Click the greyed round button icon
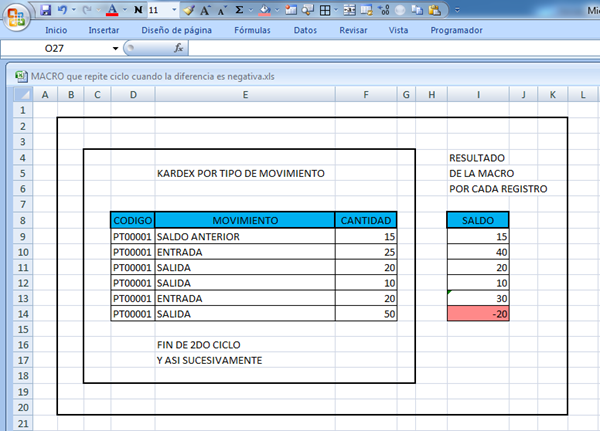This screenshot has height=431, width=600. (400, 10)
